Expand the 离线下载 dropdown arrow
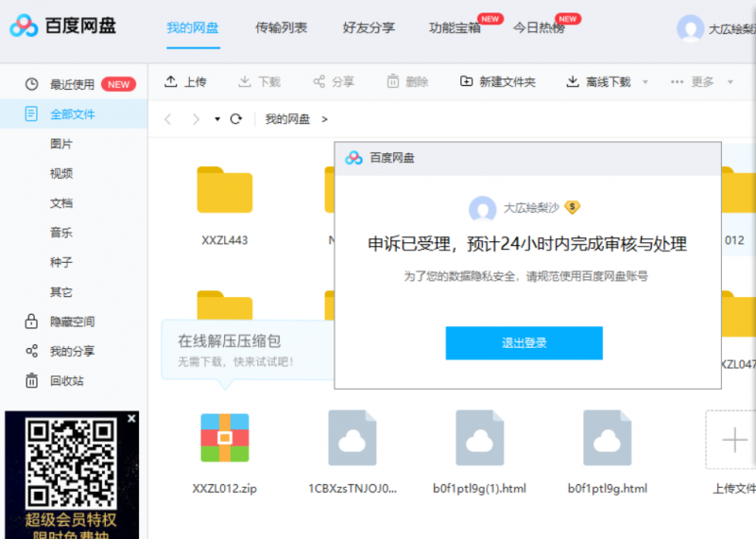 click(x=645, y=82)
